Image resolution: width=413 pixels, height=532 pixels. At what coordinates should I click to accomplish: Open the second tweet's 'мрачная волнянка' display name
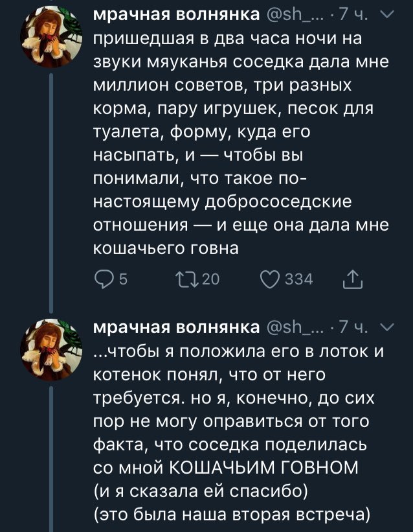tap(176, 327)
